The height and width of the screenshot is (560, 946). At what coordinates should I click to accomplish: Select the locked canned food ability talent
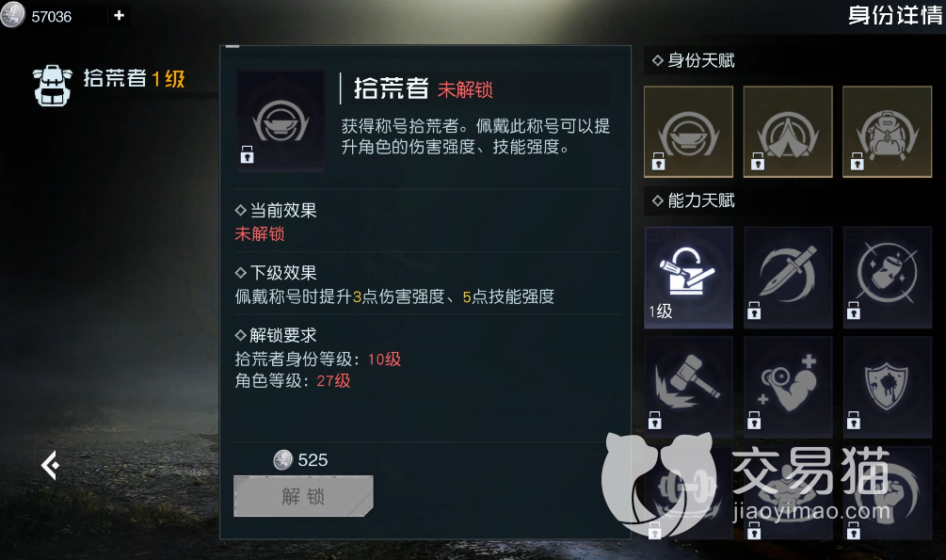point(887,278)
